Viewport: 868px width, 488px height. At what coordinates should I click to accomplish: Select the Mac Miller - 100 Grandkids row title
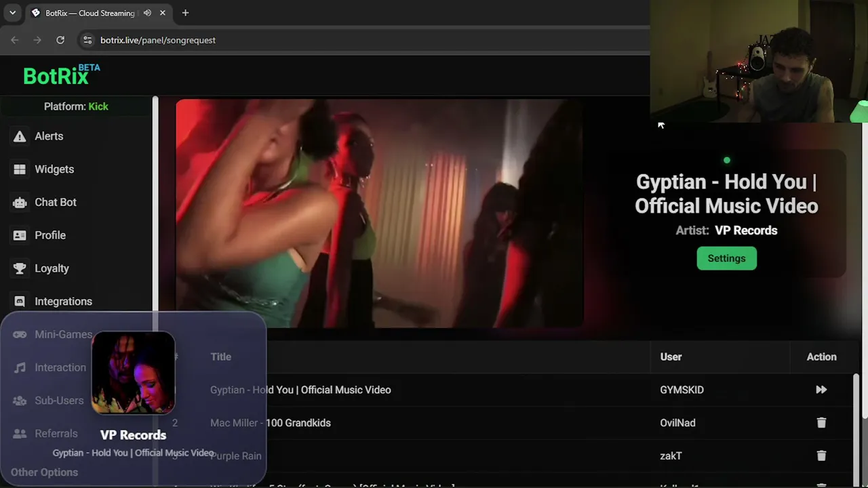click(271, 423)
